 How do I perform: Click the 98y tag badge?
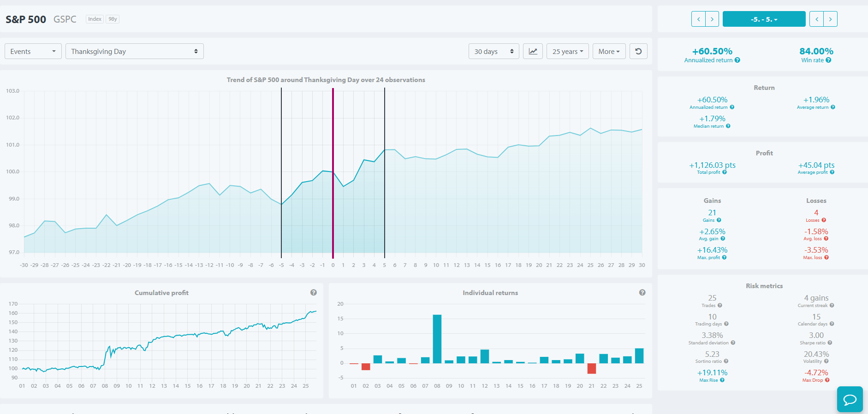tap(113, 19)
